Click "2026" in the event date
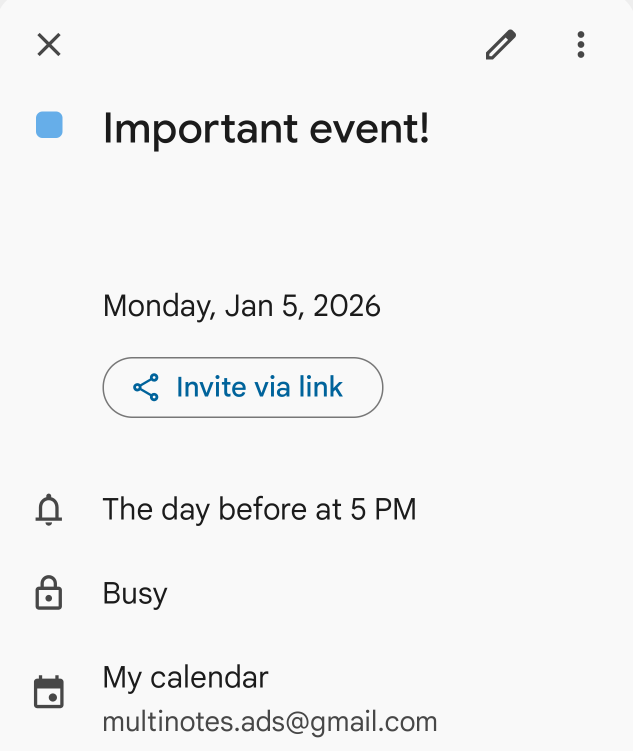The image size is (633, 751). (347, 305)
